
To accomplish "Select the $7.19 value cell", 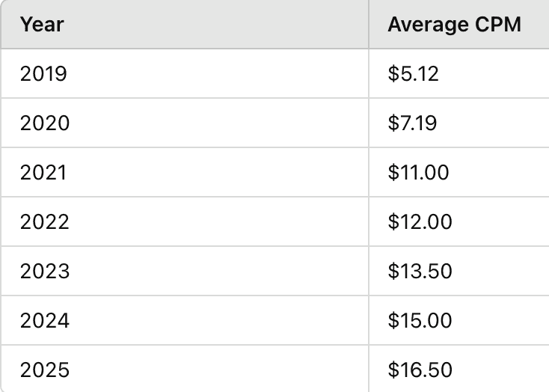I will pos(412,123).
